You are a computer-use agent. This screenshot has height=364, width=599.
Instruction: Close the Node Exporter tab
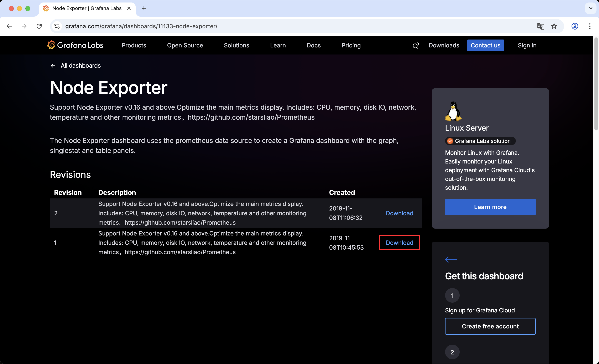129,9
